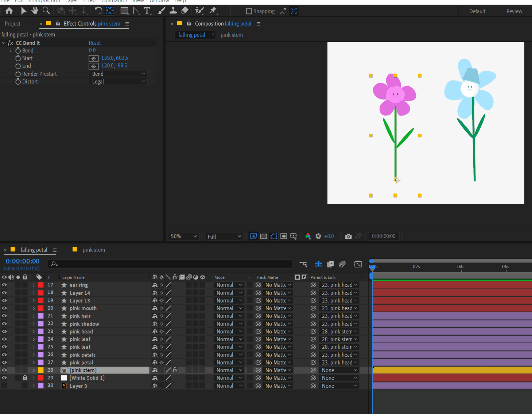The width and height of the screenshot is (532, 414).
Task: Toggle mask and shape path visibility
Action: click(274, 236)
